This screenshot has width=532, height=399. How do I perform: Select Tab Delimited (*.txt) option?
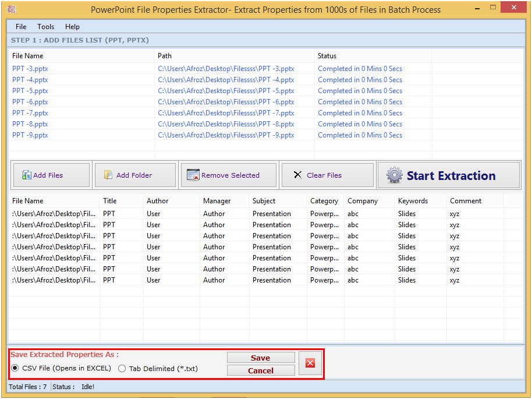158,369
